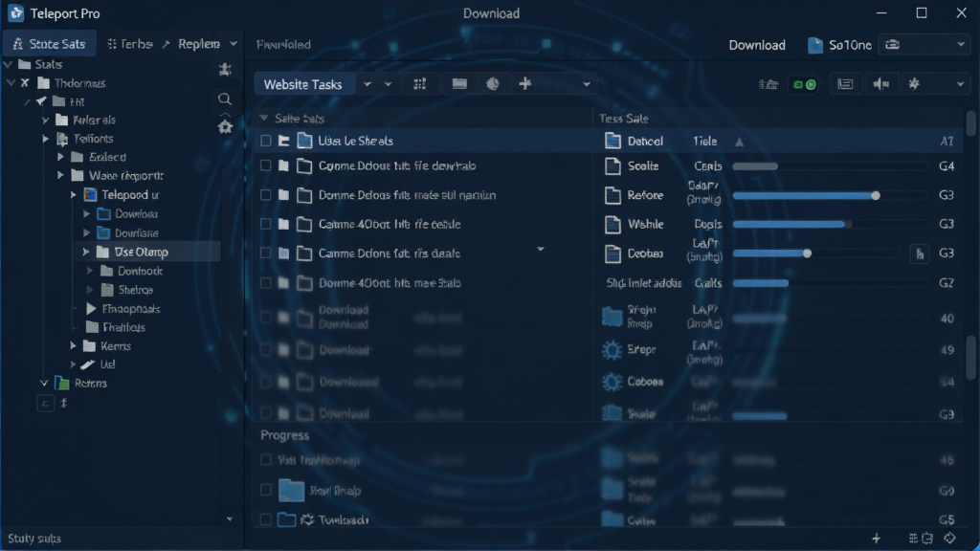Image resolution: width=980 pixels, height=551 pixels.
Task: Open the combo box next to So1one
Action: pos(925,45)
